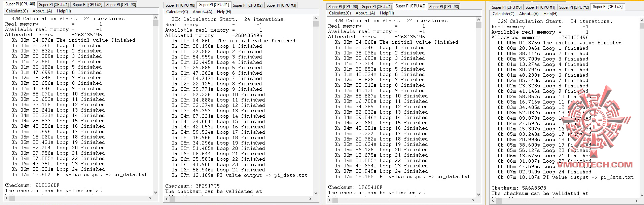This screenshot has width=644, height=205.
Task: Click the scroll-left arrow in the leftmost window
Action: pyautogui.click(x=6, y=198)
